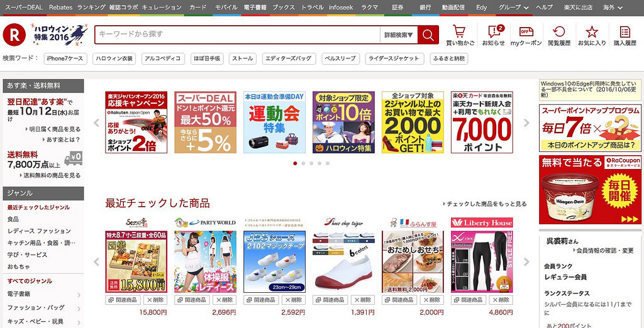The width and height of the screenshot is (644, 328).
Task: Open the Halloween 2016 special logo
Action: (60, 35)
